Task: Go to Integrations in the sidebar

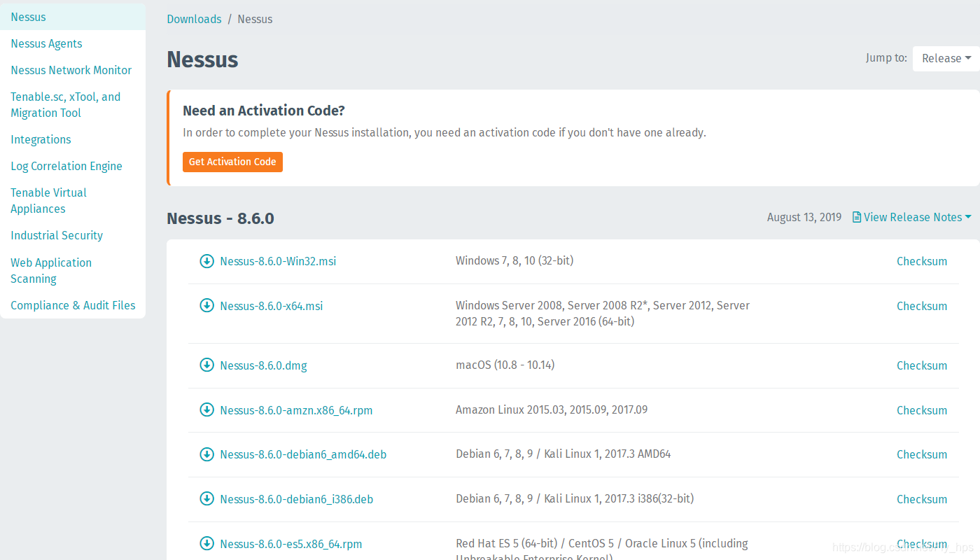Action: 41,139
